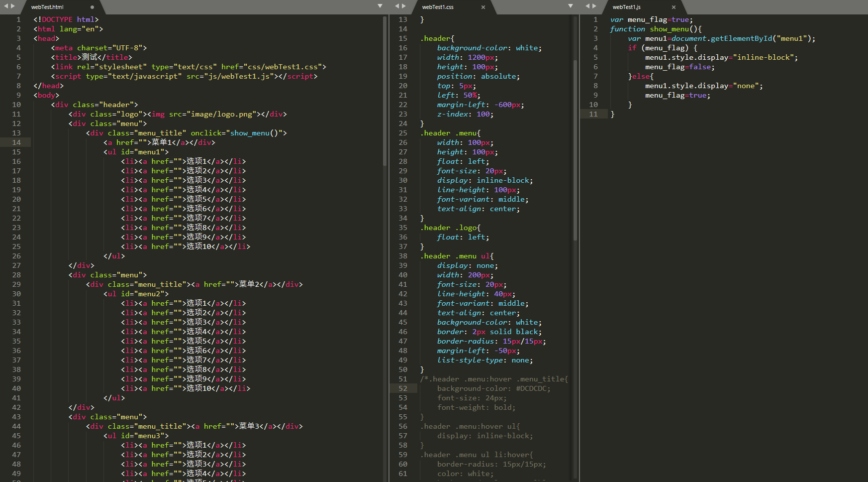868x482 pixels.
Task: Close the webTest1.js tab
Action: pyautogui.click(x=674, y=7)
